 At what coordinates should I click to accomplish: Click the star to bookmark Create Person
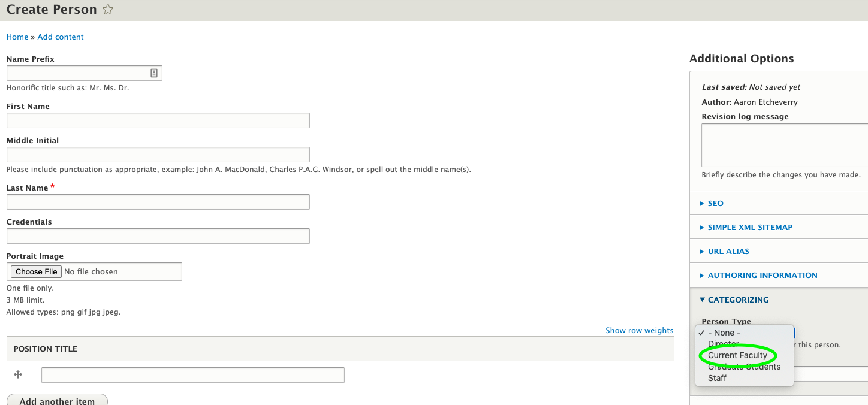[x=107, y=10]
